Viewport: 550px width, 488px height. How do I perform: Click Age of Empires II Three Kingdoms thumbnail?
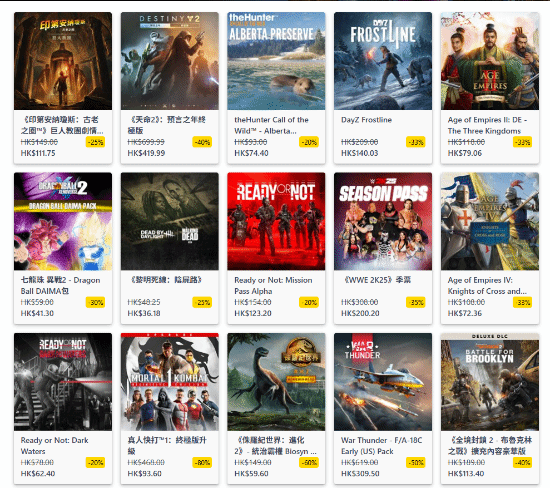(x=490, y=61)
